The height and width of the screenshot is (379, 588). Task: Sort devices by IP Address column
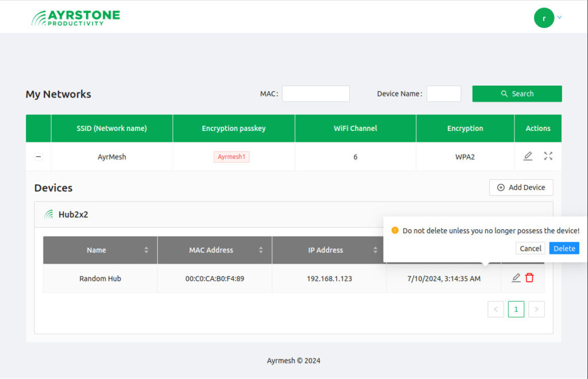click(375, 250)
